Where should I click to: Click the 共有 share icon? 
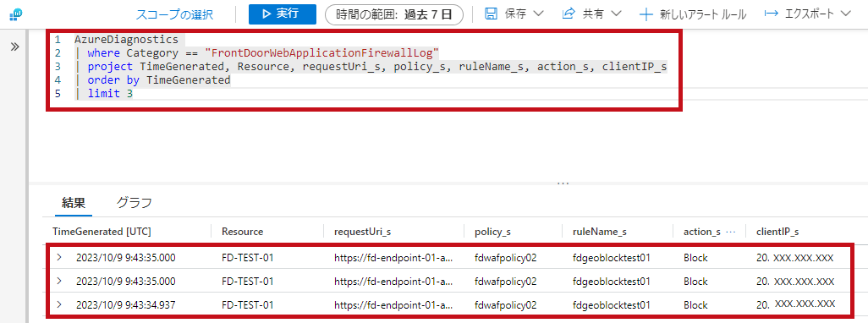tap(568, 14)
